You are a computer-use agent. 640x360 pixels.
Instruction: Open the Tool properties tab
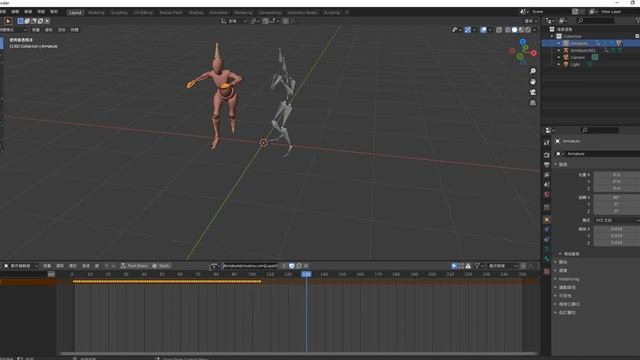pos(547,143)
